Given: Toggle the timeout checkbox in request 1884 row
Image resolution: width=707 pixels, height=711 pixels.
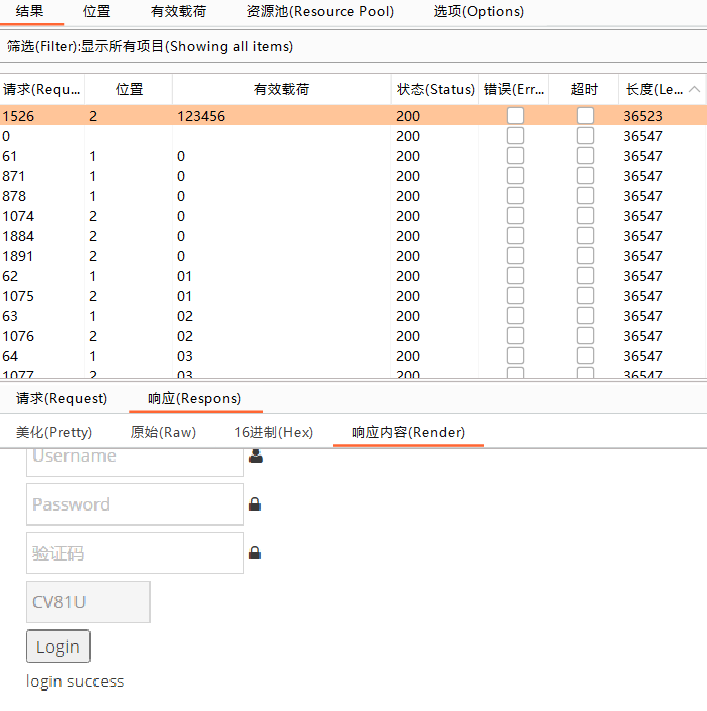Looking at the screenshot, I should [x=585, y=235].
